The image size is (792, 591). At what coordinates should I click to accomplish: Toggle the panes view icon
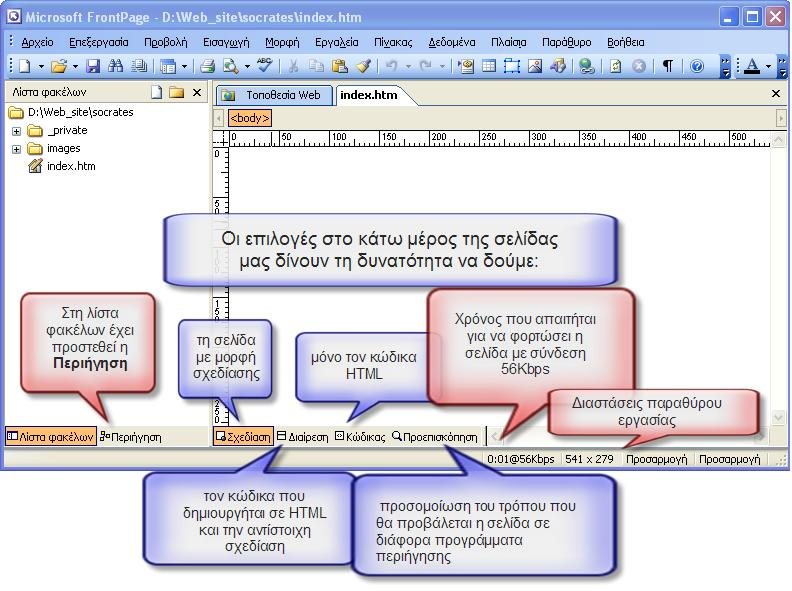(x=168, y=66)
